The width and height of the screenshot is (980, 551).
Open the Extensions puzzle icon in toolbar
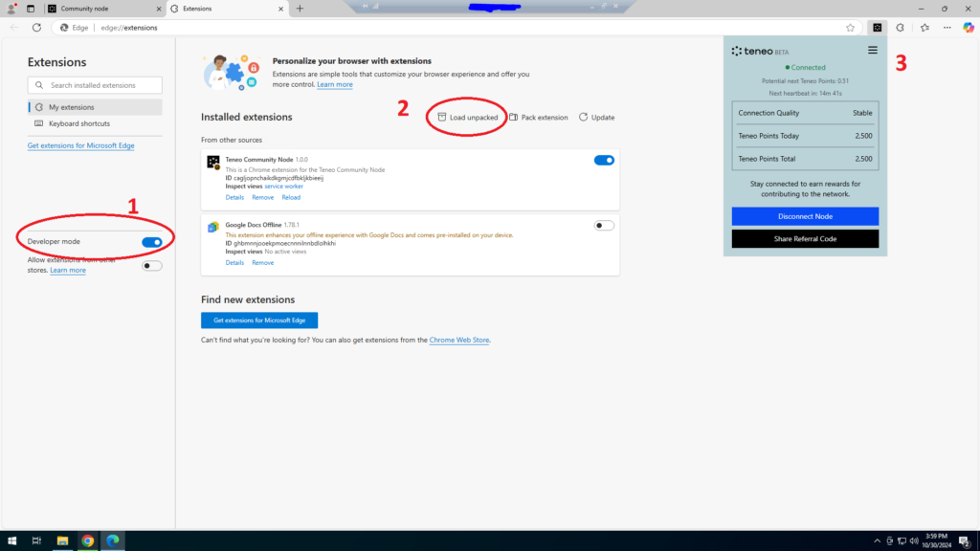click(x=900, y=28)
